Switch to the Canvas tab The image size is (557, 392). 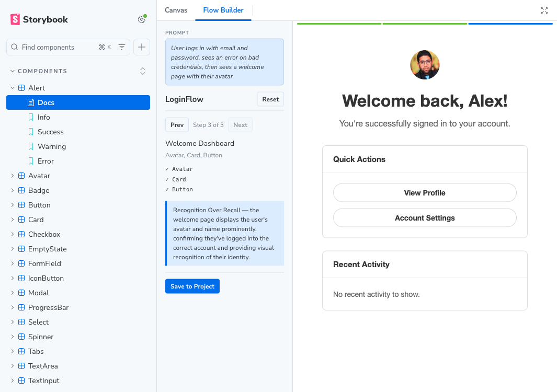point(176,10)
